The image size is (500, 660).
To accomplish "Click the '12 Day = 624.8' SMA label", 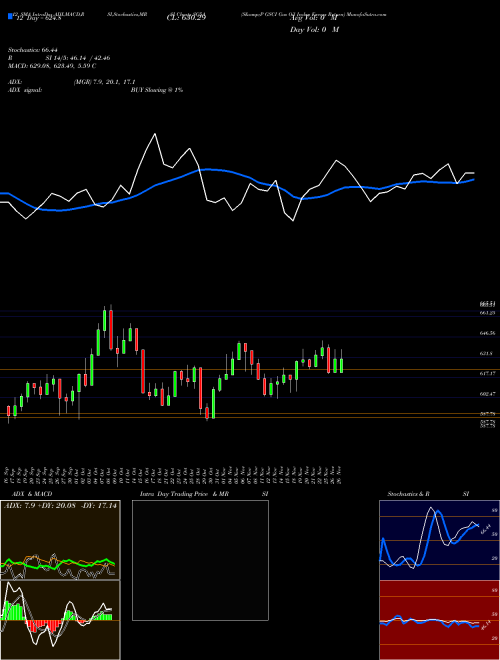I will [38, 18].
